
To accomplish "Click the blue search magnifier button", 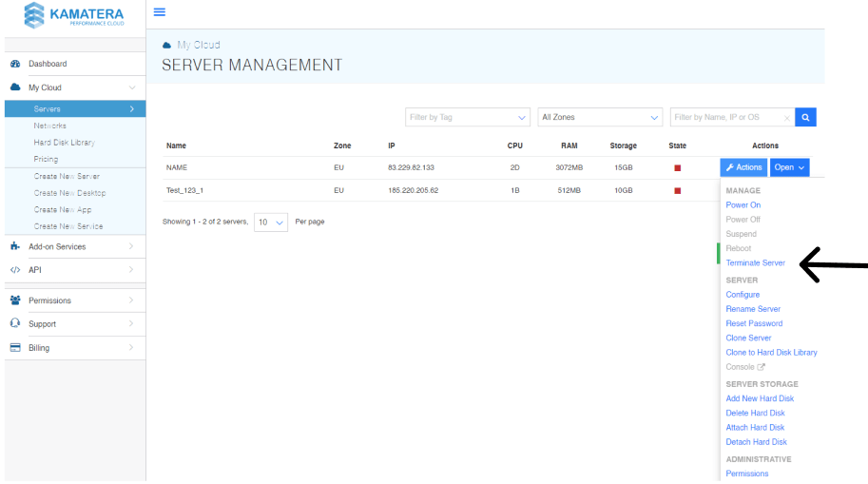I will (805, 118).
